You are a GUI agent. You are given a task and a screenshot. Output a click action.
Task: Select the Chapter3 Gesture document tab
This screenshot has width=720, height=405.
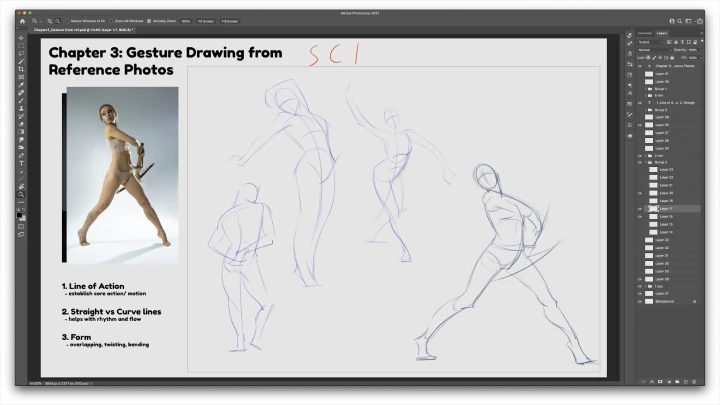coord(83,30)
